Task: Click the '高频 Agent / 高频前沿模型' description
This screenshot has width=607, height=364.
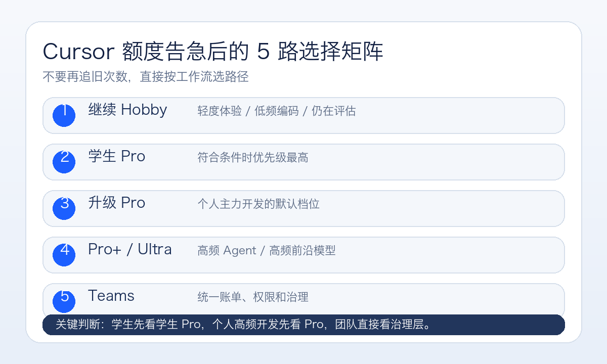Action: click(x=266, y=251)
